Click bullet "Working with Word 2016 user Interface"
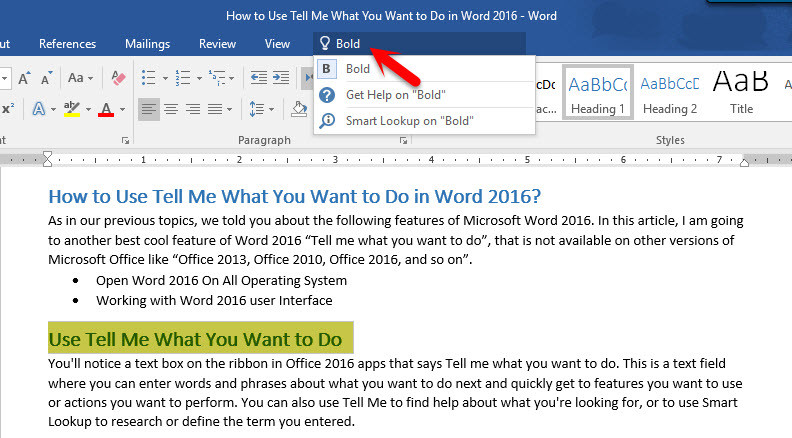Image resolution: width=792 pixels, height=438 pixels. 214,300
